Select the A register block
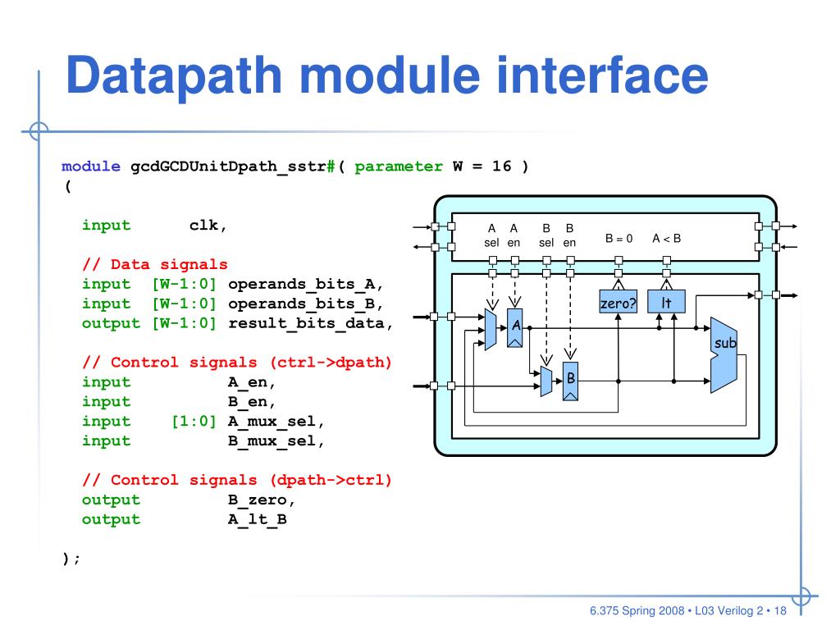Image resolution: width=840 pixels, height=630 pixels. (515, 327)
